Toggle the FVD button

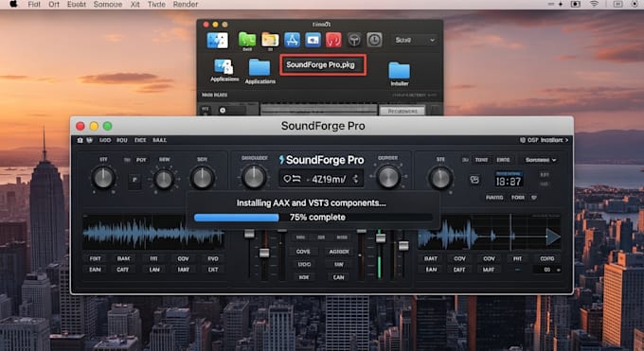click(213, 258)
